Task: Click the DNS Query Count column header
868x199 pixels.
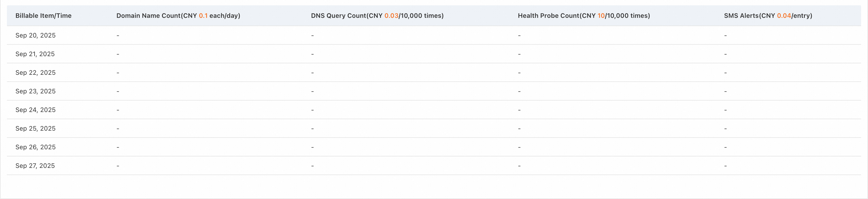Action: [377, 15]
